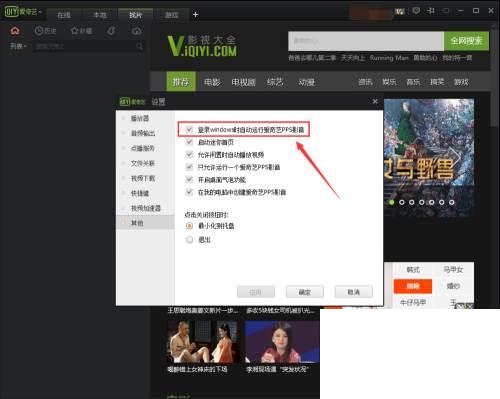500x399 pixels.
Task: Switch to the 找片 tab
Action: coord(135,15)
